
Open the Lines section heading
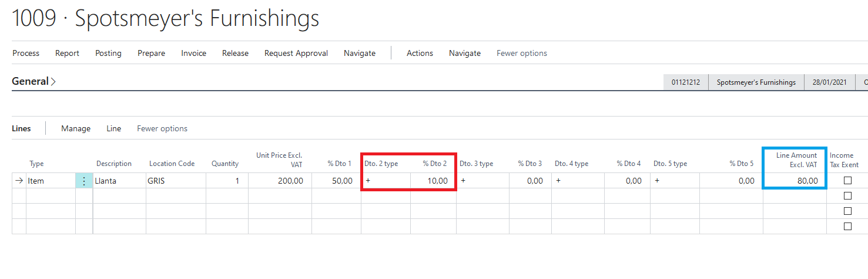coord(21,128)
